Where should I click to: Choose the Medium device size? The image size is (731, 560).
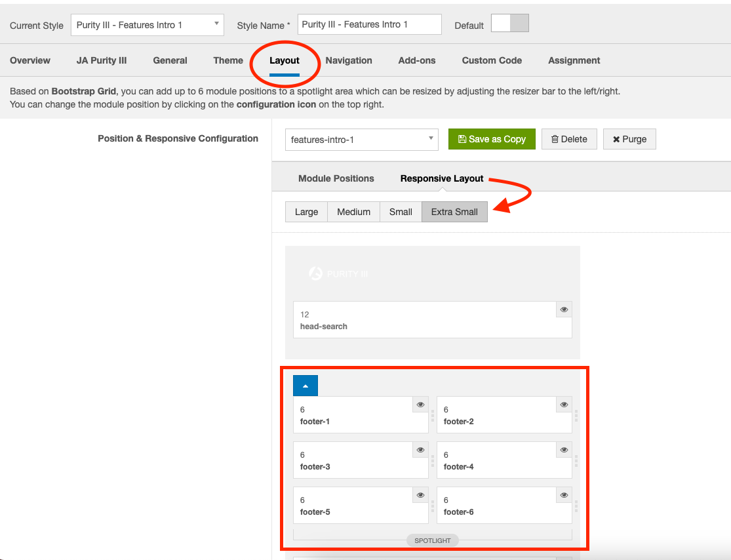[x=354, y=212]
